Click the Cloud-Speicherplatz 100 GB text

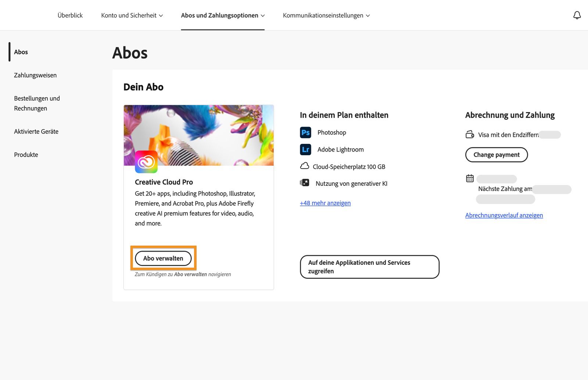(349, 167)
